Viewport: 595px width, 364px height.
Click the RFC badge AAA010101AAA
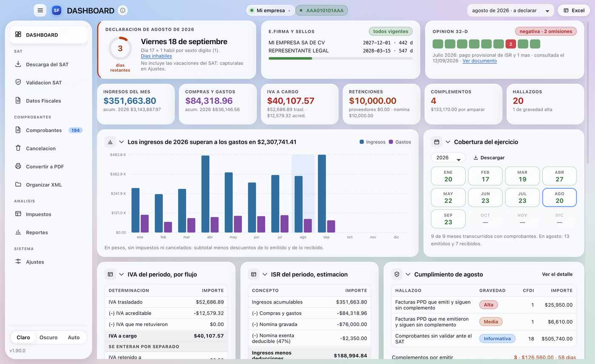tap(322, 11)
